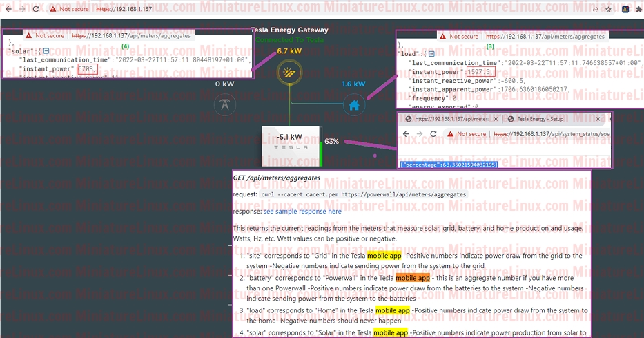Click the blue home icon in the power flow
The width and height of the screenshot is (644, 338).
[x=354, y=105]
